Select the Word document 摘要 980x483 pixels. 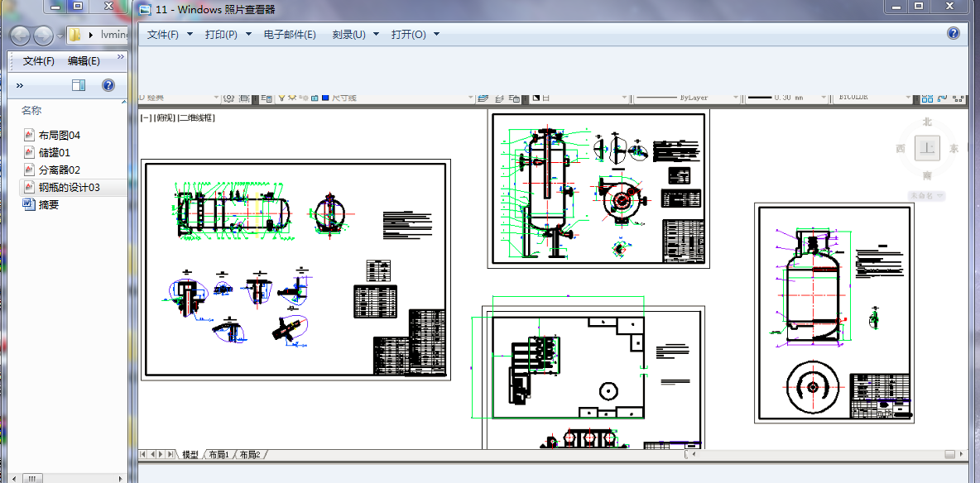[x=49, y=204]
